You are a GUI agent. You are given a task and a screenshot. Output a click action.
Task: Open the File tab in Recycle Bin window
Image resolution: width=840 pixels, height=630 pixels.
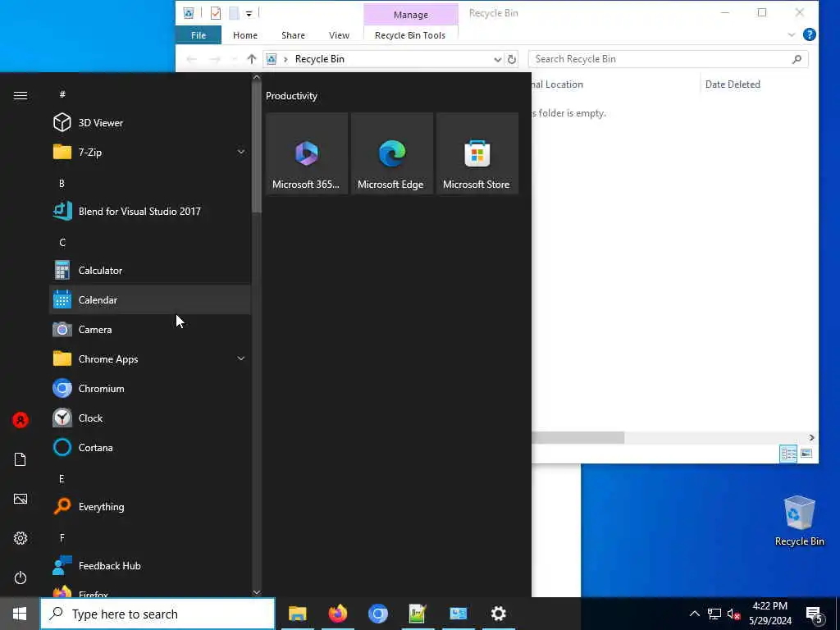(x=199, y=35)
